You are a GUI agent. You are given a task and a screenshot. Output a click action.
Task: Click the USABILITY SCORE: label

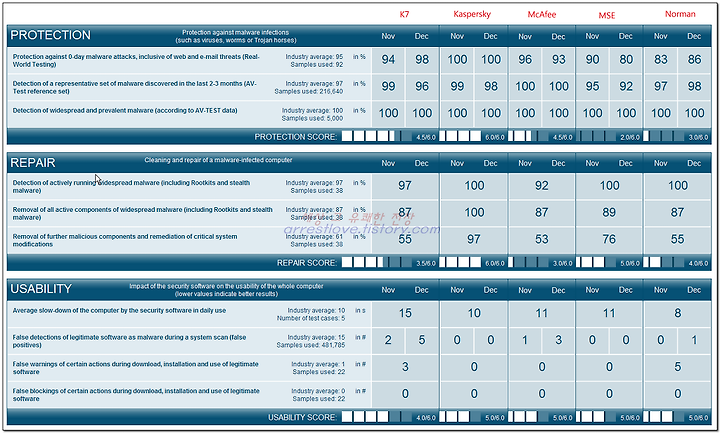pyautogui.click(x=303, y=417)
